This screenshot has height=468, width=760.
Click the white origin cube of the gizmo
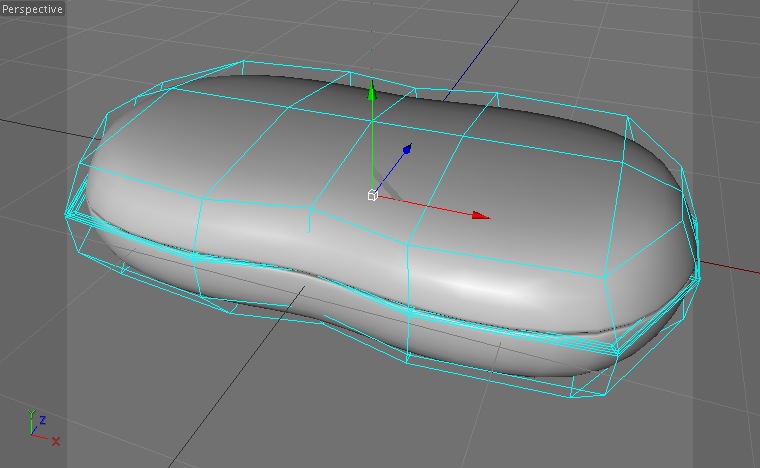pos(372,195)
